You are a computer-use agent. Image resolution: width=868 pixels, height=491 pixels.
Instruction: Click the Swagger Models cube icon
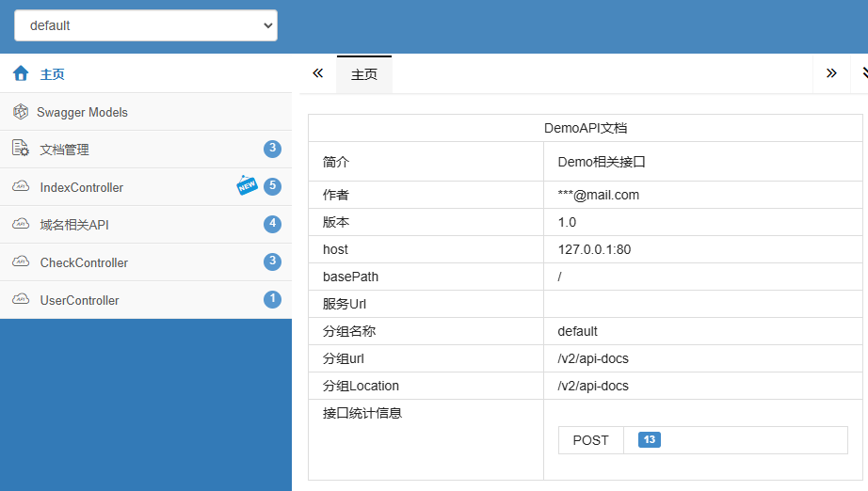click(21, 112)
